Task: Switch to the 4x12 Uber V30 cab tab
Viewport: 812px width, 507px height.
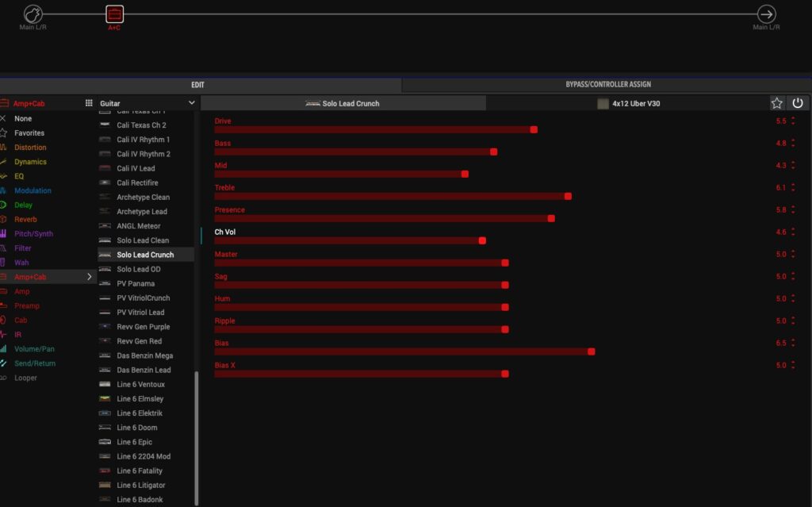Action: click(628, 103)
